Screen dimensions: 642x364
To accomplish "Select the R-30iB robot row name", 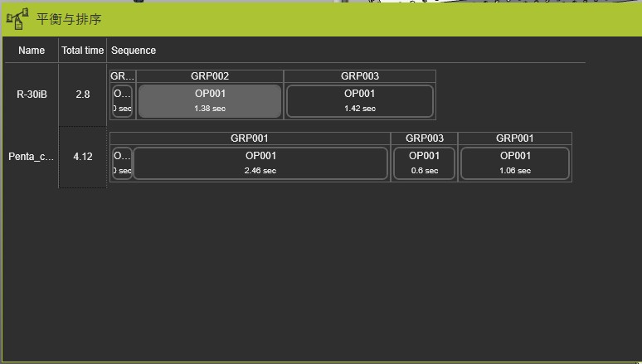I will click(32, 95).
